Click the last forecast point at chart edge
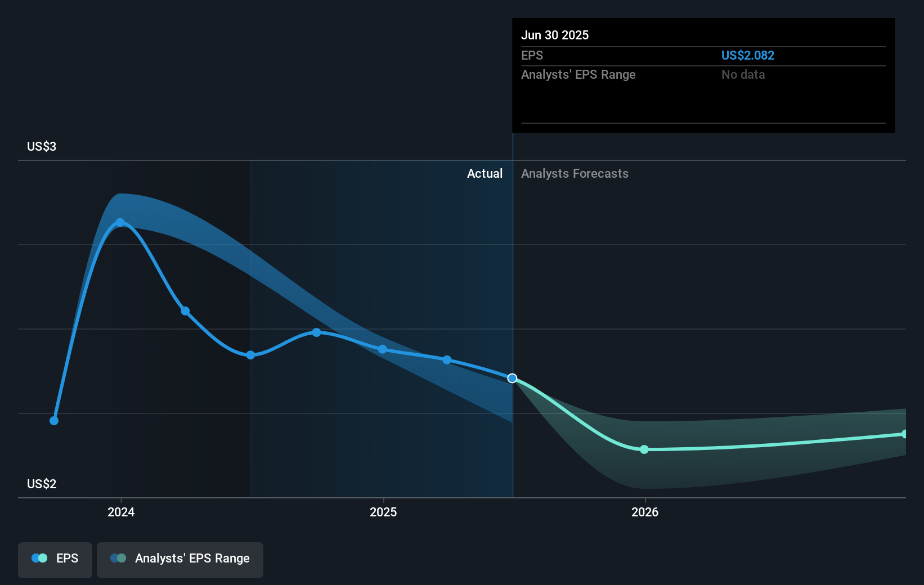924x585 pixels. pyautogui.click(x=905, y=434)
